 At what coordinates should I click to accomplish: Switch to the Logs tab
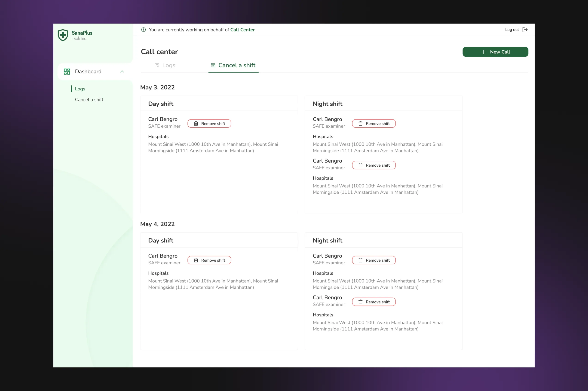pyautogui.click(x=168, y=65)
